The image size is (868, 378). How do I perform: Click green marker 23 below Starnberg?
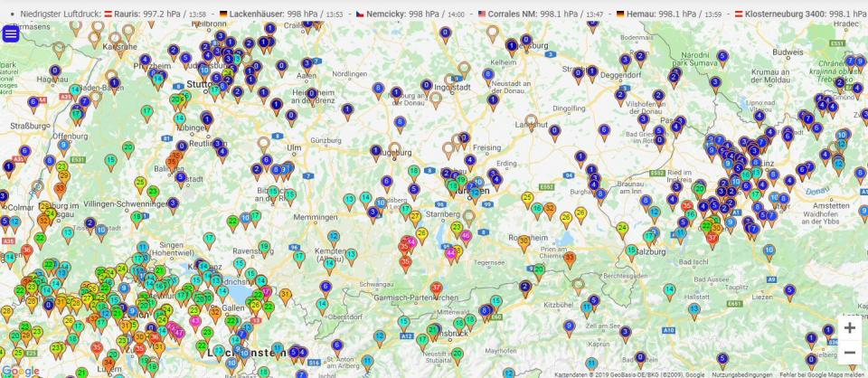[x=457, y=228]
